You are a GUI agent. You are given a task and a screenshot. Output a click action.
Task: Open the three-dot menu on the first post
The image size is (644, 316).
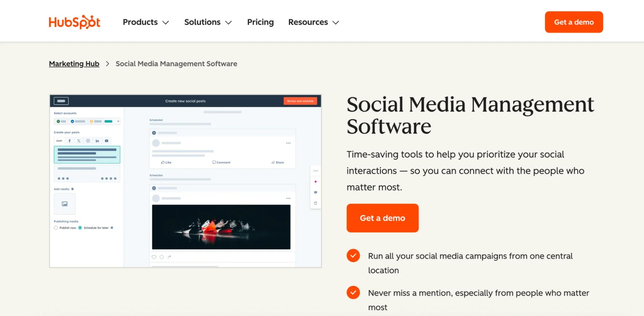pyautogui.click(x=288, y=143)
